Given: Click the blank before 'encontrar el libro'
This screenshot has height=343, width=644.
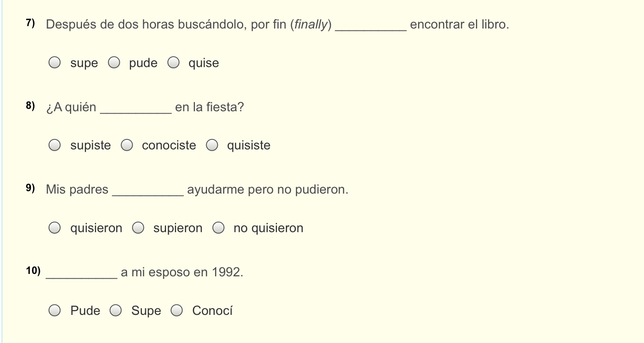Looking at the screenshot, I should pos(371,26).
